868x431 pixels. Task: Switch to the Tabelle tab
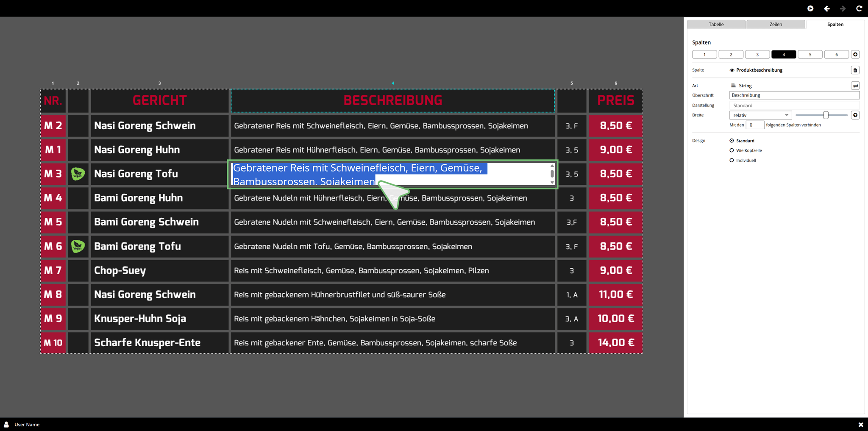(716, 25)
